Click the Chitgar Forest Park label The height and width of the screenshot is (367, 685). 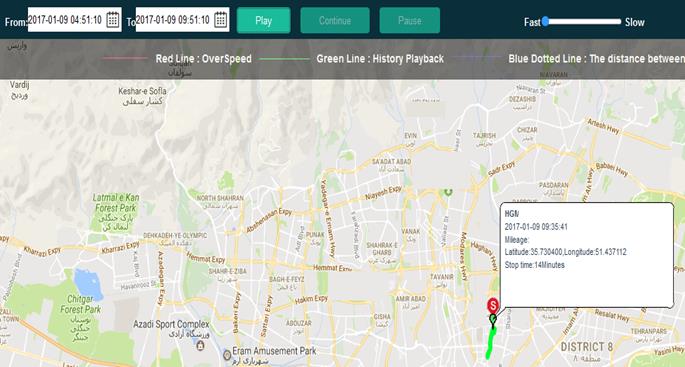click(80, 304)
